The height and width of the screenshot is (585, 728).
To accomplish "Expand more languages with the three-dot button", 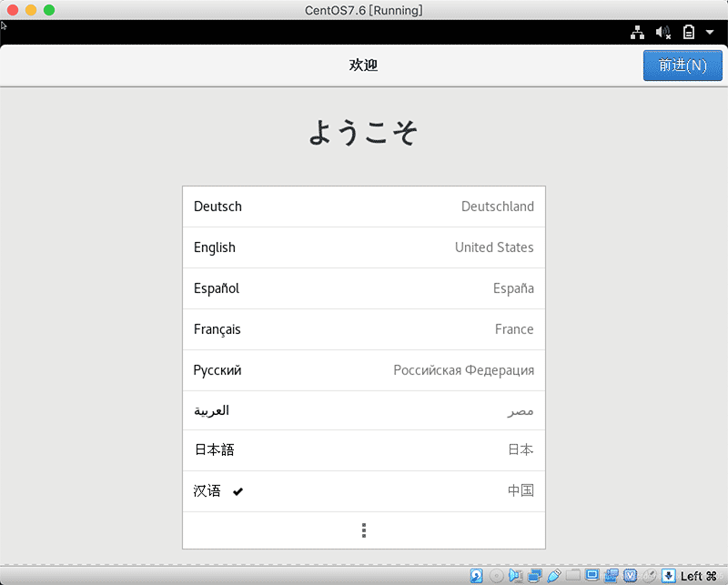I will coord(364,530).
